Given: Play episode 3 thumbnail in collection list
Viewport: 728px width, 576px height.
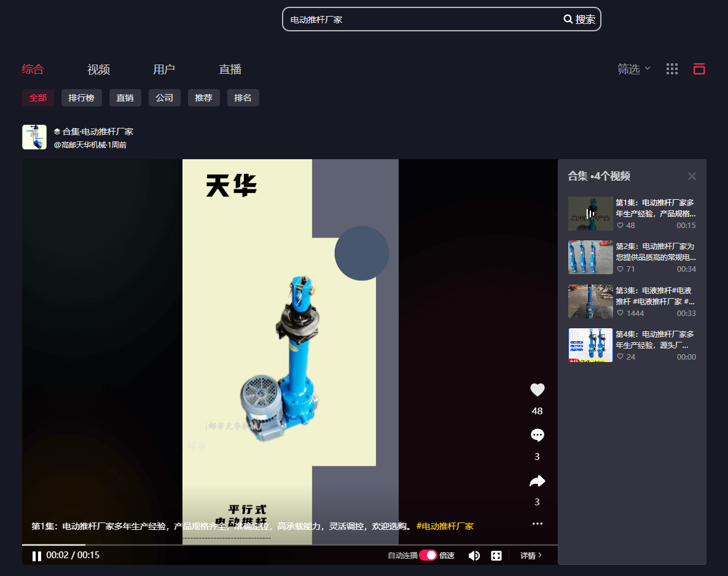Looking at the screenshot, I should click(590, 301).
